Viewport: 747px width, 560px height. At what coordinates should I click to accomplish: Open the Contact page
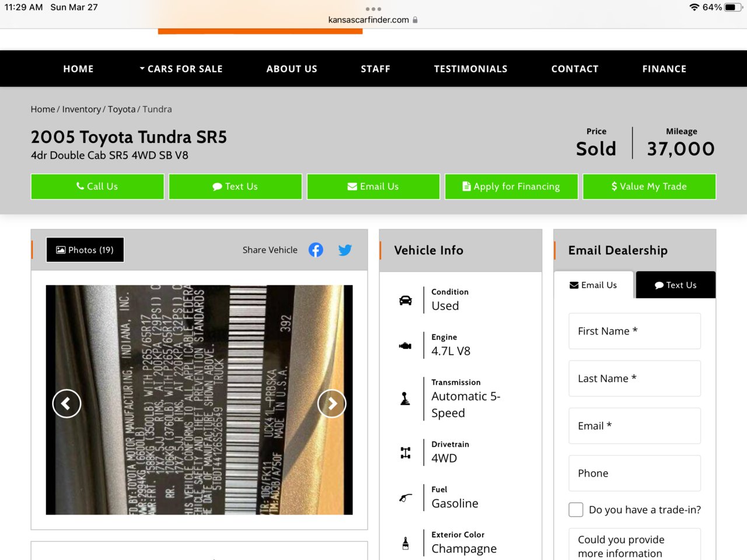click(x=575, y=69)
